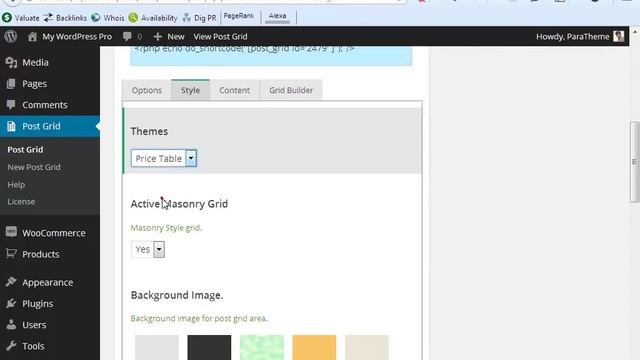Click the Users person icon
This screenshot has height=360, width=640.
pyautogui.click(x=11, y=325)
